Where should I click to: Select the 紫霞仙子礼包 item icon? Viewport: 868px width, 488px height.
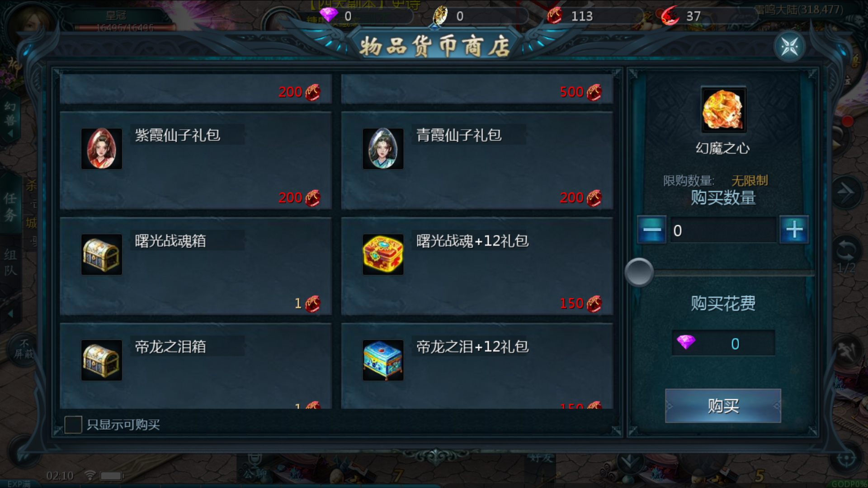(x=101, y=149)
